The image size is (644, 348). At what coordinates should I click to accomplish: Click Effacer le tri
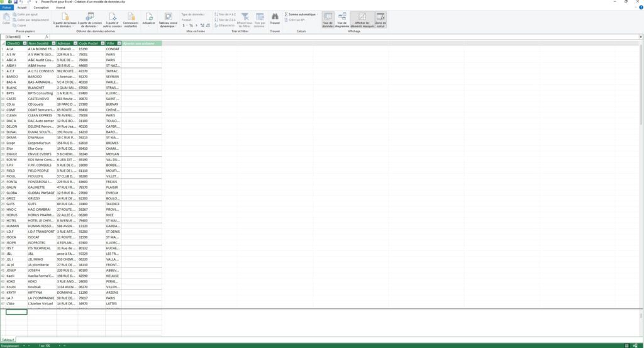pos(225,25)
